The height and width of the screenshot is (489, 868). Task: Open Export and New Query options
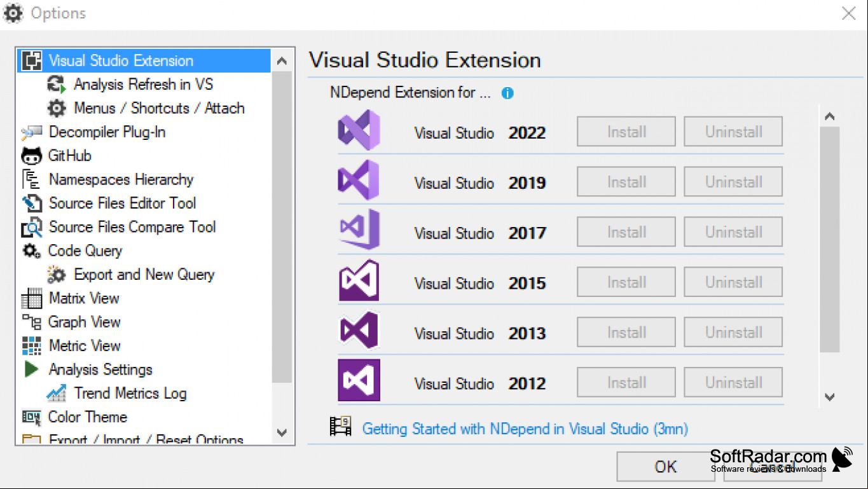[x=144, y=275]
